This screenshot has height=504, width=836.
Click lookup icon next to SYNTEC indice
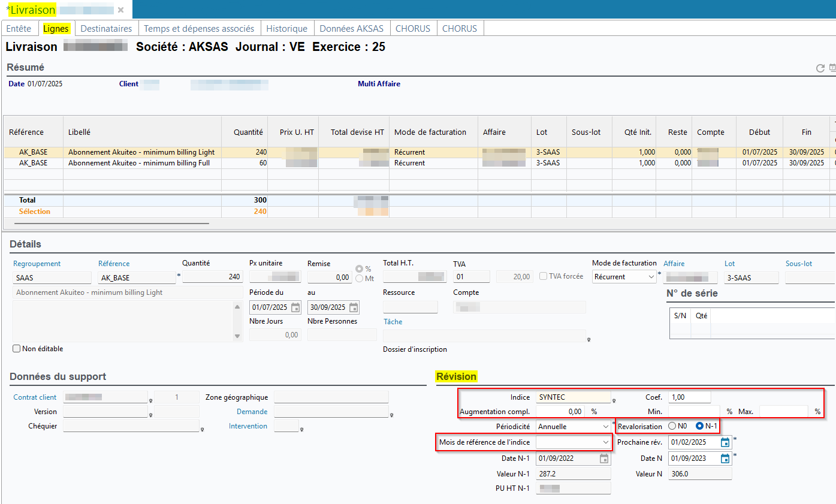pyautogui.click(x=614, y=400)
